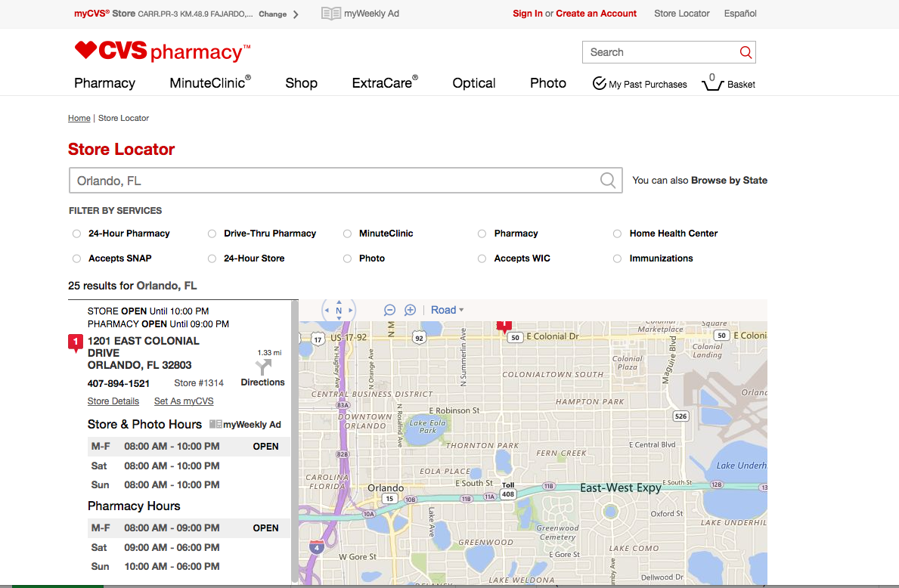Click Set As myCVS link
Image resolution: width=899 pixels, height=588 pixels.
point(184,401)
